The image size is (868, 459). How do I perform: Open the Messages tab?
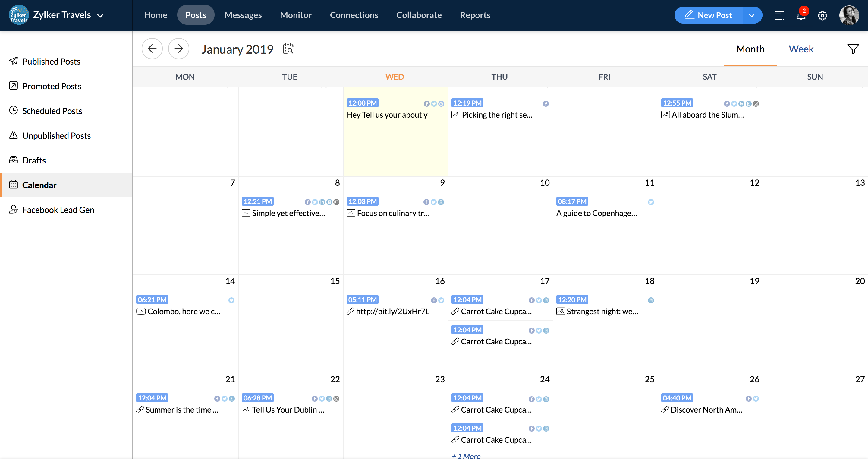pyautogui.click(x=243, y=15)
